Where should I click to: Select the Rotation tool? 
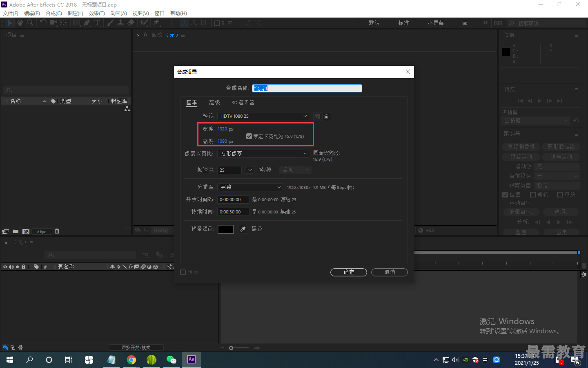[43, 23]
